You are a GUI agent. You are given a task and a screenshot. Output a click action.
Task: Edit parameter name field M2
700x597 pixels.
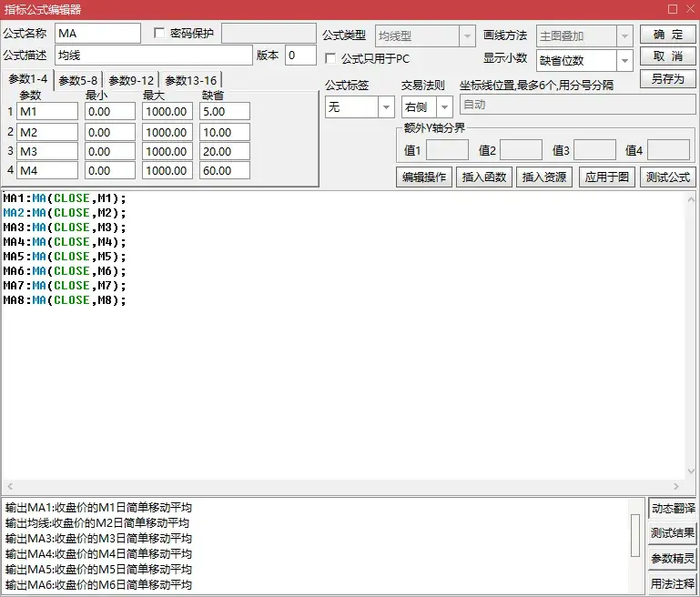pyautogui.click(x=47, y=133)
